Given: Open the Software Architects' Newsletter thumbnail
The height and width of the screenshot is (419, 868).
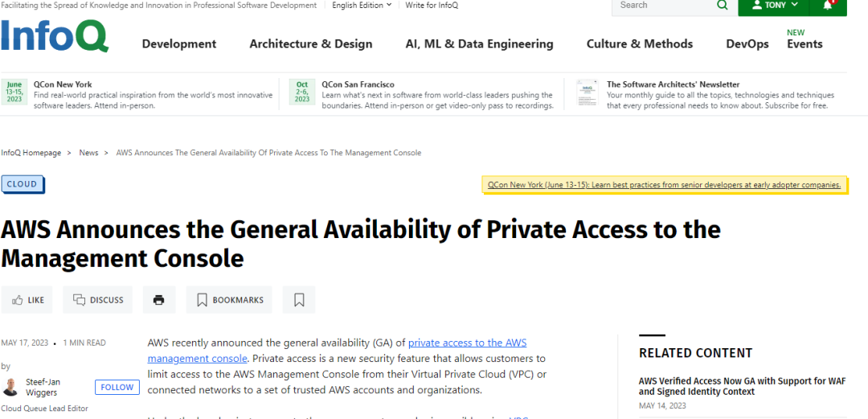Looking at the screenshot, I should point(587,92).
